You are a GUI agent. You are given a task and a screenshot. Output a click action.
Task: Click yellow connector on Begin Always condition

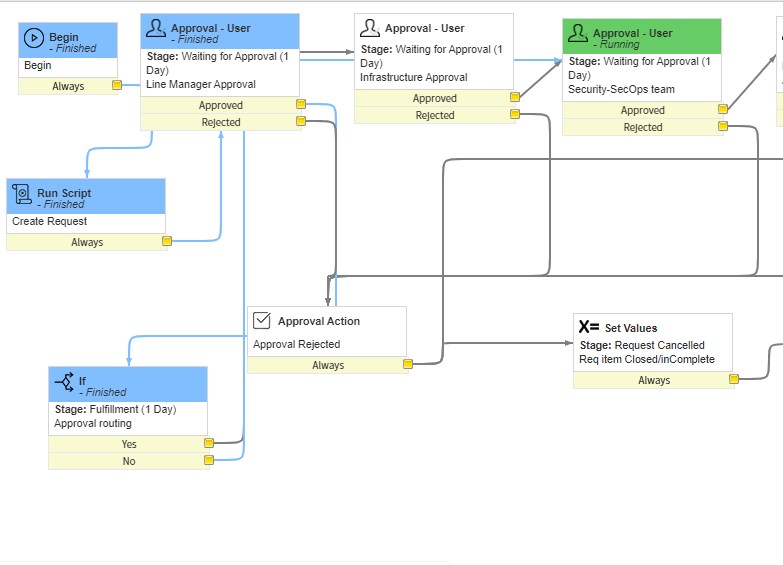point(117,85)
